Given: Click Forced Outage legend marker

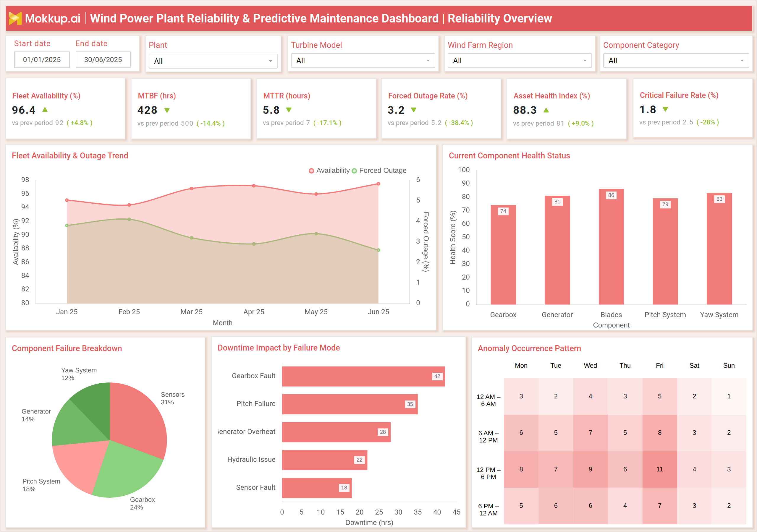Looking at the screenshot, I should 355,171.
